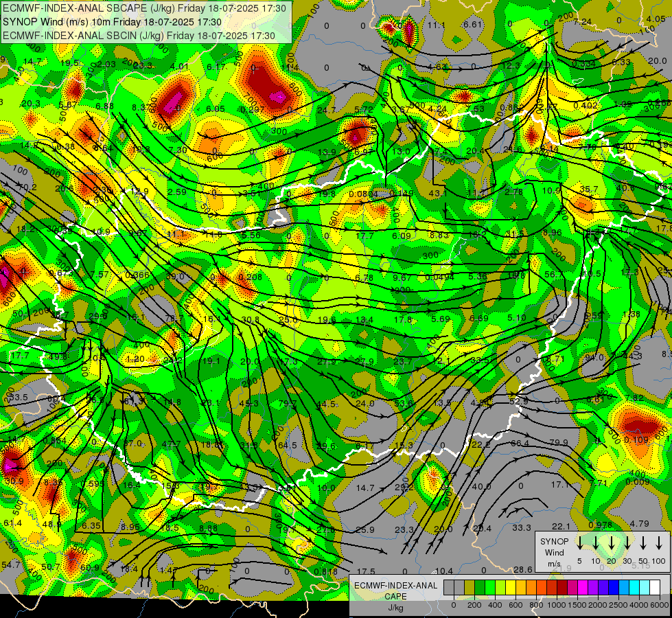Pick the pure yellow swatch in CAPE scale
Image resolution: width=672 pixels, height=618 pixels.
coord(511,587)
